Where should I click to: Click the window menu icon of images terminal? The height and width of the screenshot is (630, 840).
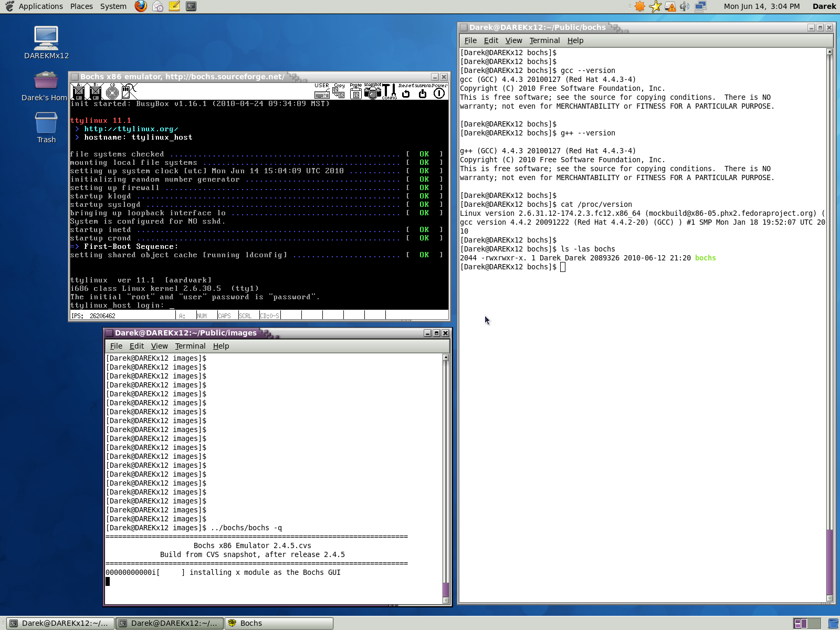coord(109,333)
